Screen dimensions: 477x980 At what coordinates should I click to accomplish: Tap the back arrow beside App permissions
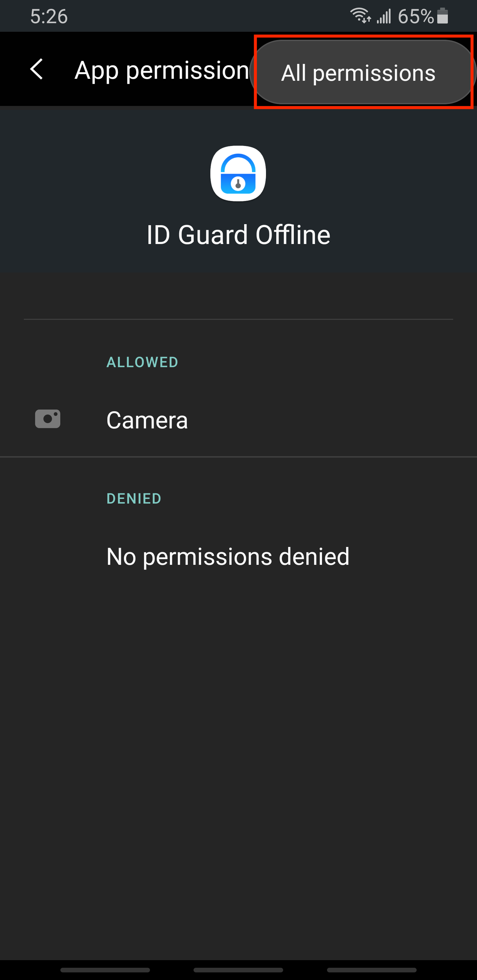36,69
